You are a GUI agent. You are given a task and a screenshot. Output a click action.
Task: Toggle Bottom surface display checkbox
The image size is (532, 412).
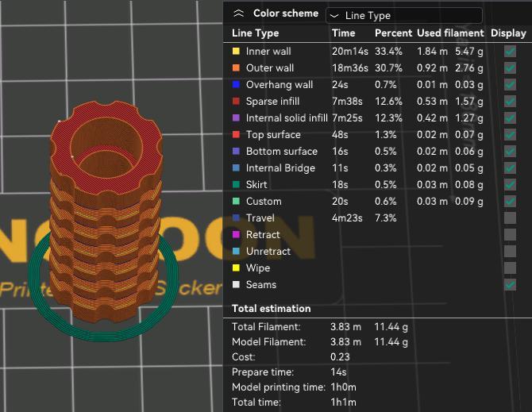pos(510,152)
